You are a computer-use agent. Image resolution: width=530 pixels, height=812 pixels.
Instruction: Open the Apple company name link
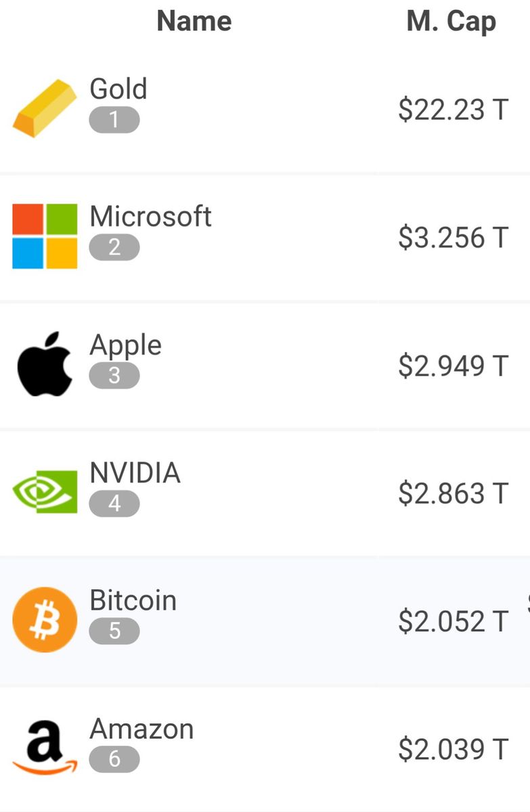point(126,345)
